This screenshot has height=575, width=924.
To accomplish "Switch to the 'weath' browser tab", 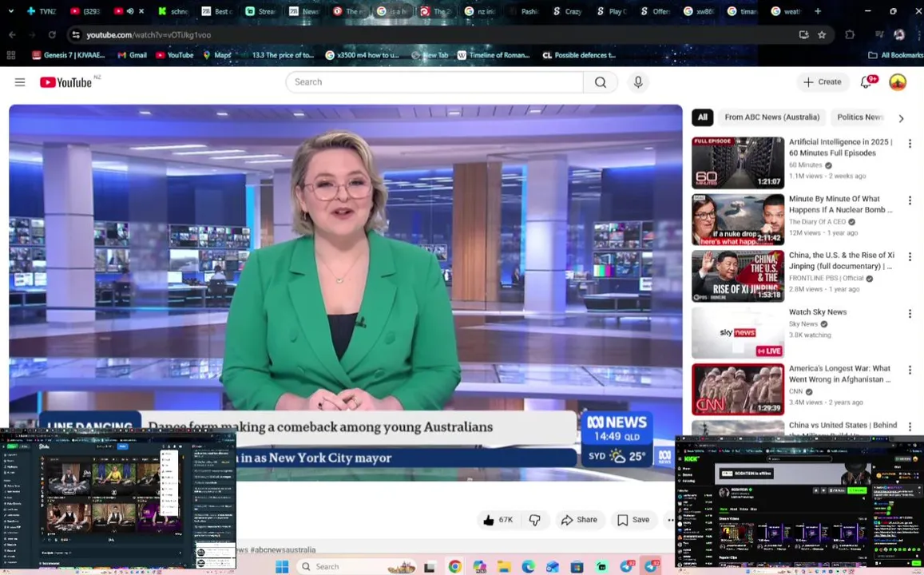I will point(786,11).
